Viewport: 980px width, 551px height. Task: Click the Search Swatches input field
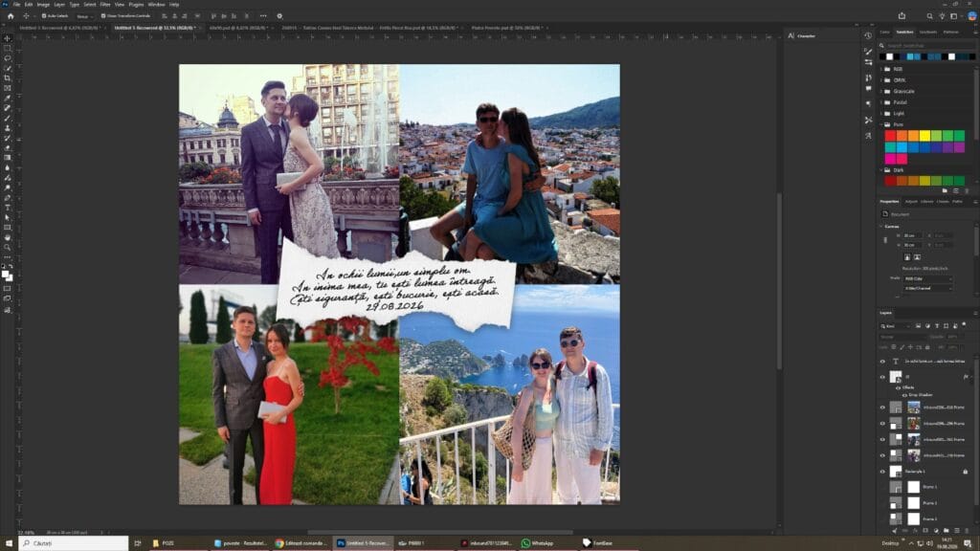[930, 46]
